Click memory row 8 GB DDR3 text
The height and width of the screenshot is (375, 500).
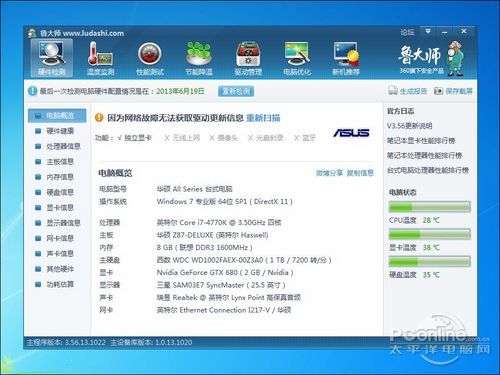(204, 248)
